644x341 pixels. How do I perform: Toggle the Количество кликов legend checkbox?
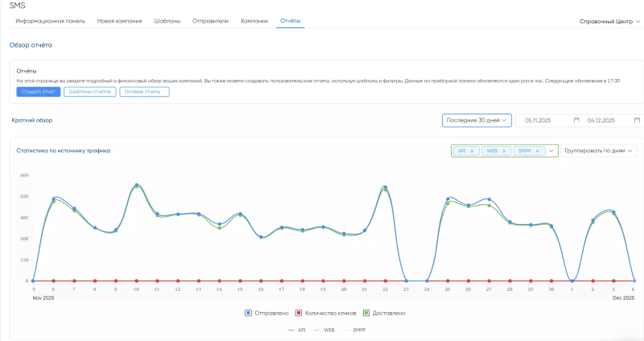pyautogui.click(x=297, y=313)
